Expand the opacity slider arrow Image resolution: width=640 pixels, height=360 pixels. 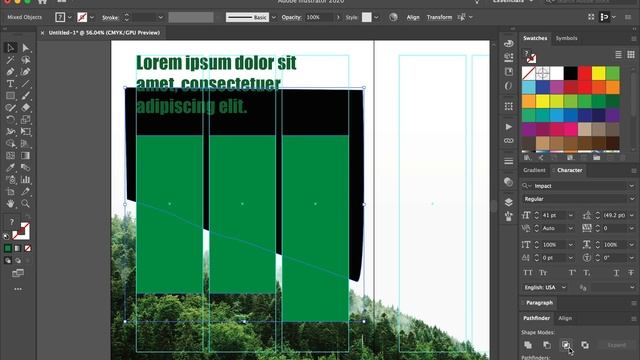click(338, 17)
